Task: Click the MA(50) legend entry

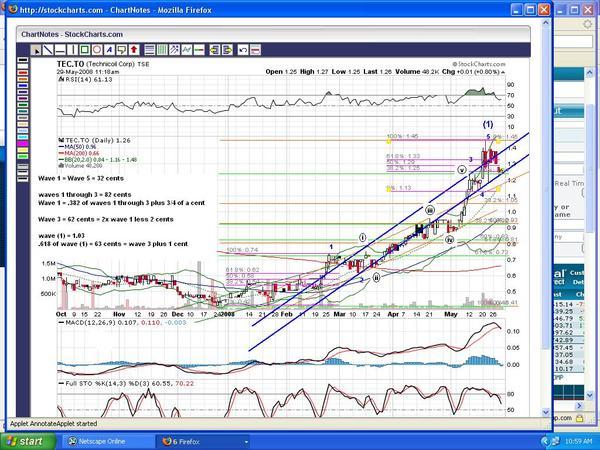Action: [x=77, y=147]
